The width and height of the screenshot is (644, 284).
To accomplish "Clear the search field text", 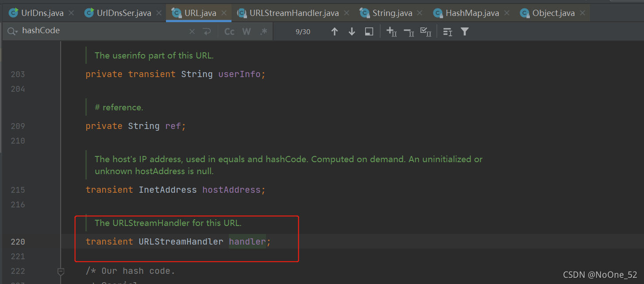I will click(x=192, y=31).
